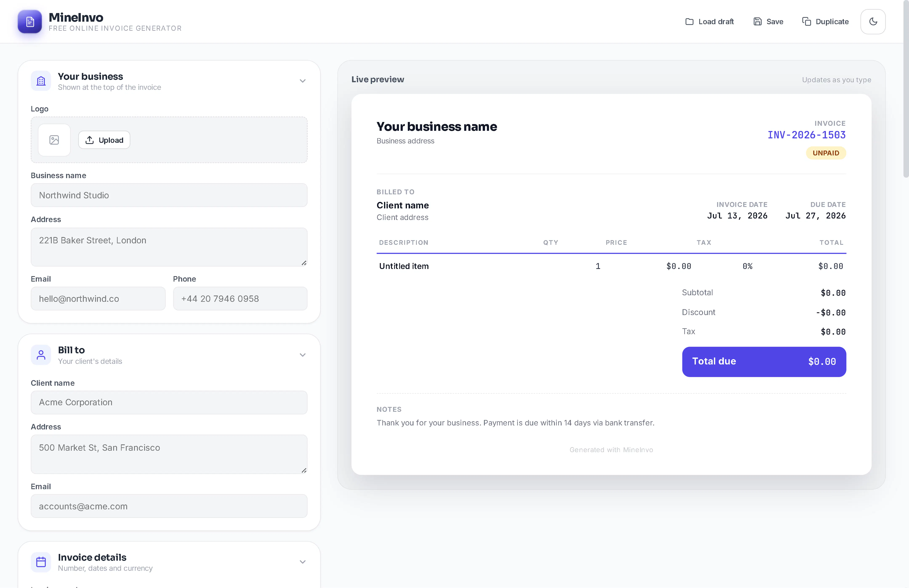The width and height of the screenshot is (909, 588).
Task: Click the MineInvo logo icon
Action: click(30, 22)
